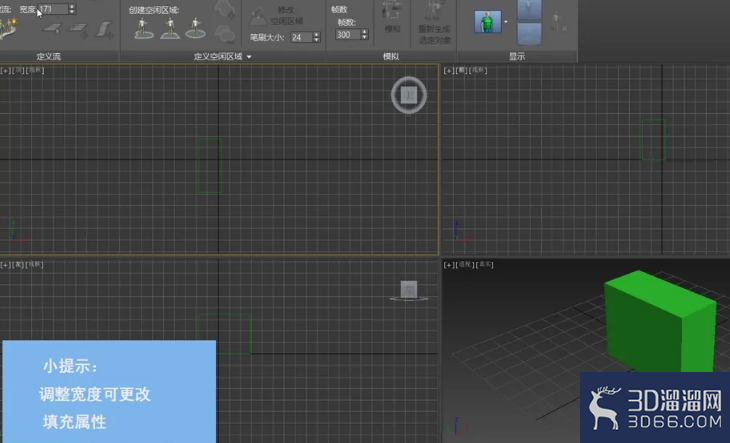Open the Front viewport [+] menu

pos(449,71)
